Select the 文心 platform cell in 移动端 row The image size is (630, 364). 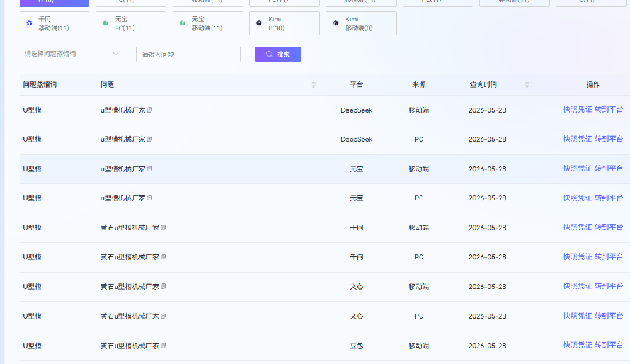pos(357,287)
